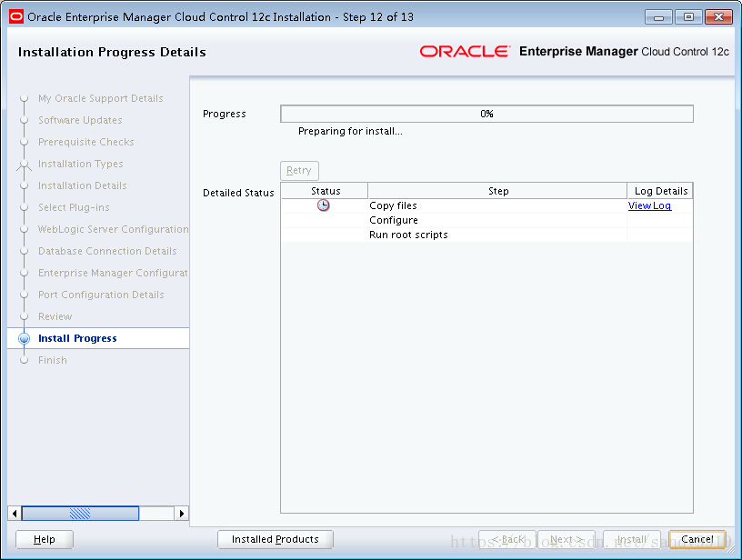The image size is (742, 560).
Task: Click the Retry button
Action: click(299, 170)
